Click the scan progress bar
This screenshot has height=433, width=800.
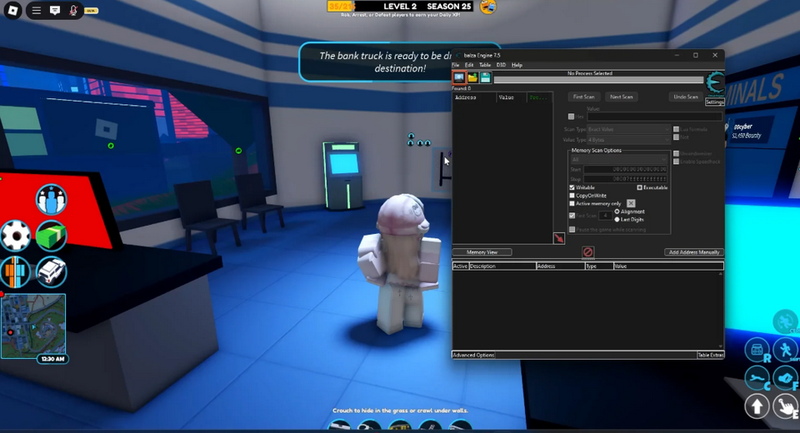click(598, 80)
